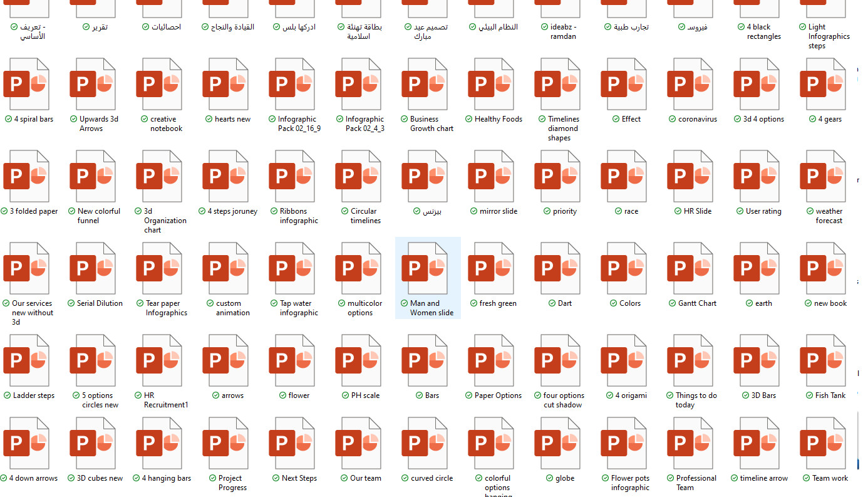This screenshot has width=868, height=497.
Task: Click the 'Team work' file label
Action: 830,478
